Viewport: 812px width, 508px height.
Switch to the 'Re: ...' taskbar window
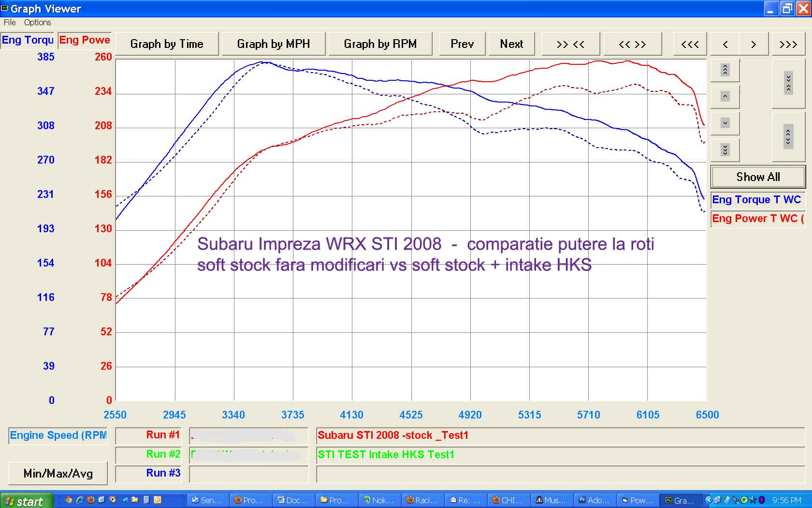(464, 500)
